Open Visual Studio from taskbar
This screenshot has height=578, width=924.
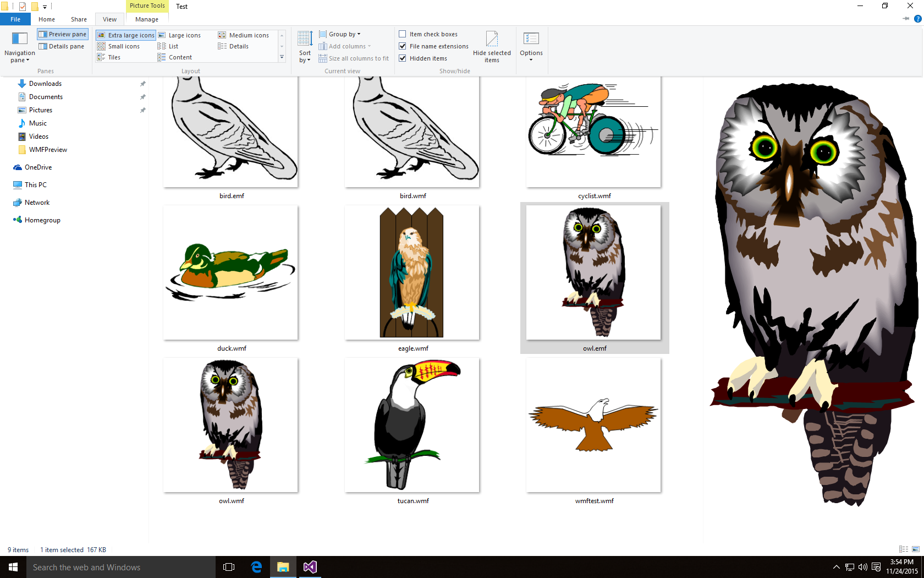tap(310, 567)
